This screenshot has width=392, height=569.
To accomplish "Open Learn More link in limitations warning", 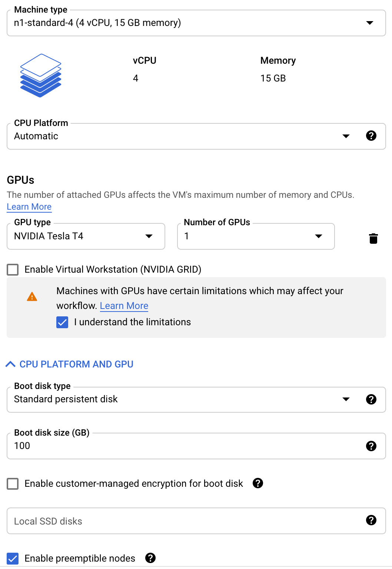I will [x=124, y=306].
